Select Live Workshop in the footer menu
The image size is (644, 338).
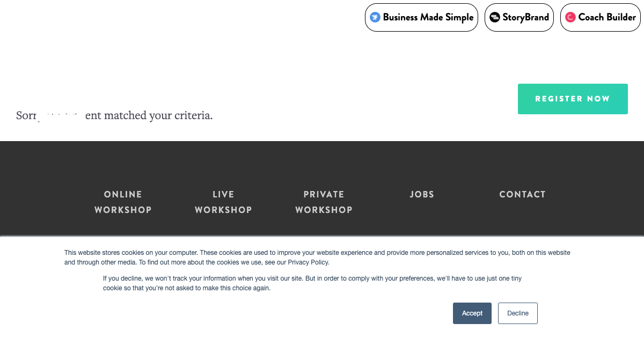pos(223,194)
